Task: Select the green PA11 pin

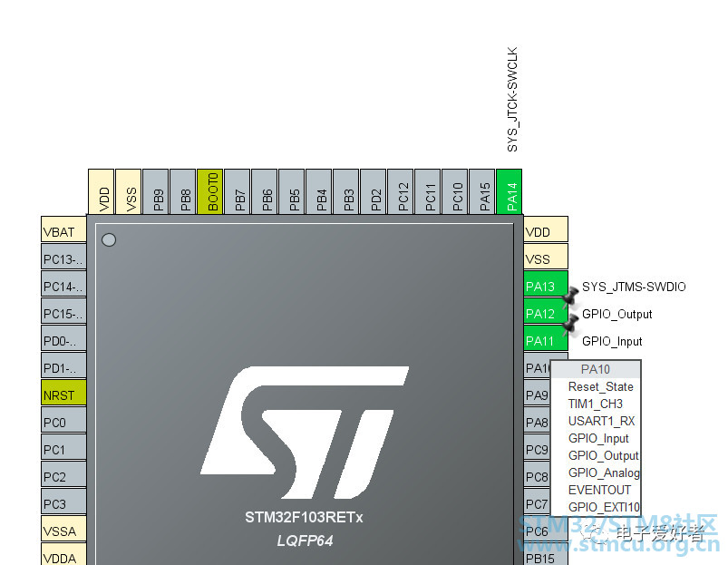Action: (x=546, y=338)
